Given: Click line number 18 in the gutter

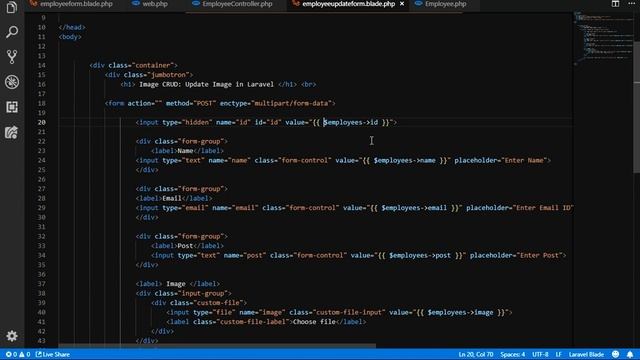Looking at the screenshot, I should click(42, 103).
